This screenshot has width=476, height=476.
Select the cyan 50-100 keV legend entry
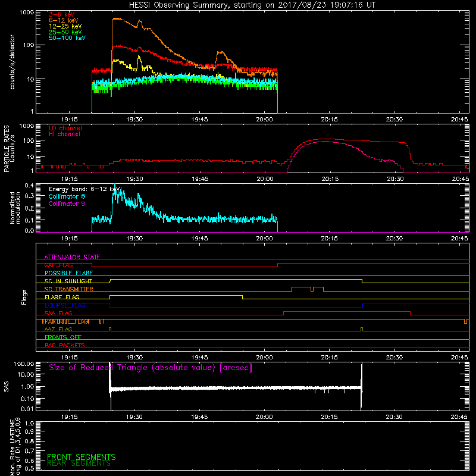coord(67,38)
